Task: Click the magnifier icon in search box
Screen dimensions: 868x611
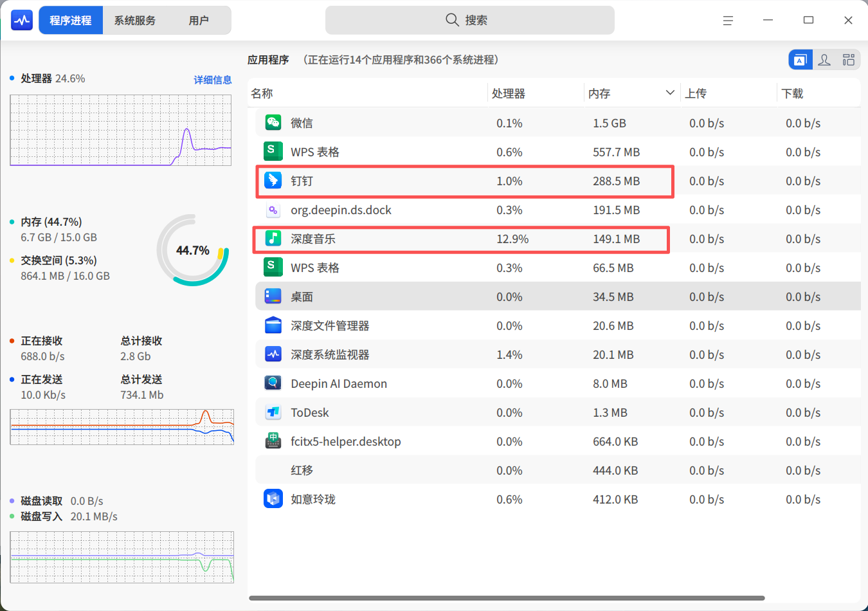Action: coord(452,20)
